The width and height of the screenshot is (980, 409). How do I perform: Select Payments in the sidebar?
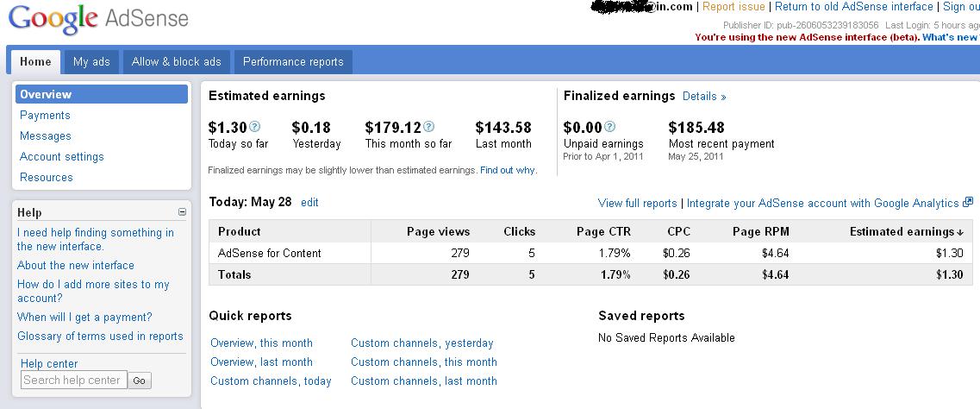(x=45, y=116)
